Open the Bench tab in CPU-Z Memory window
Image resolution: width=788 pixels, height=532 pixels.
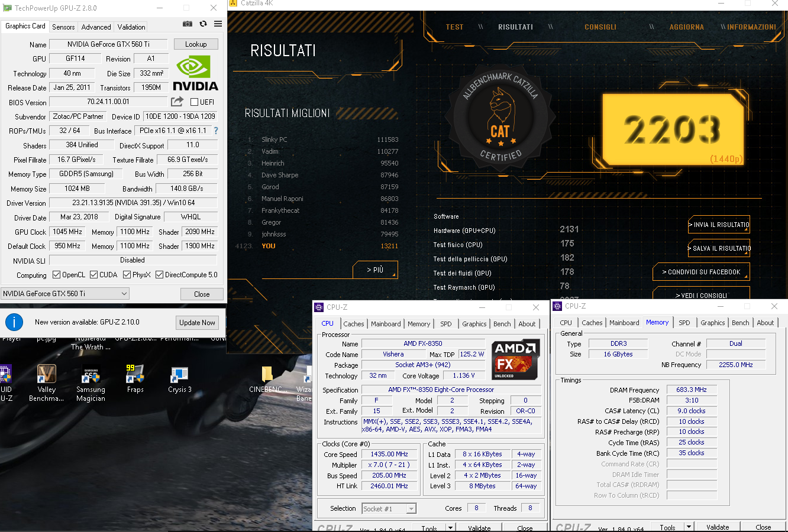[740, 323]
